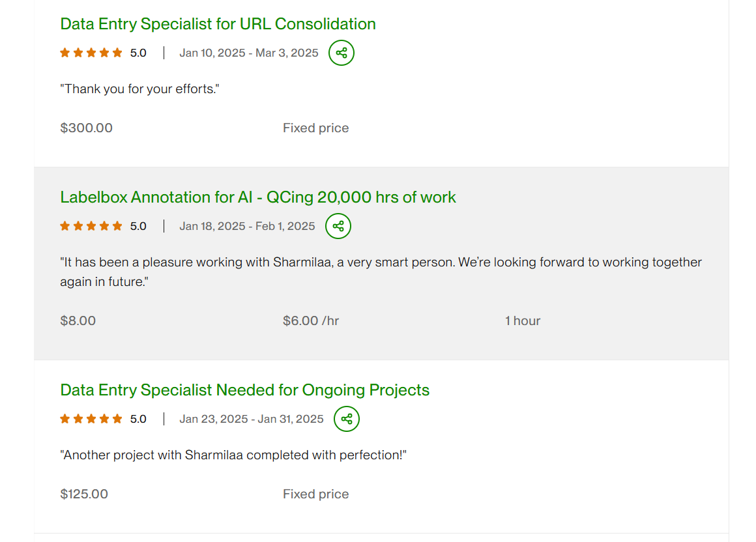The width and height of the screenshot is (756, 542).
Task: Click the Jan 23 – Jan 31, 2025 date range
Action: coord(252,419)
